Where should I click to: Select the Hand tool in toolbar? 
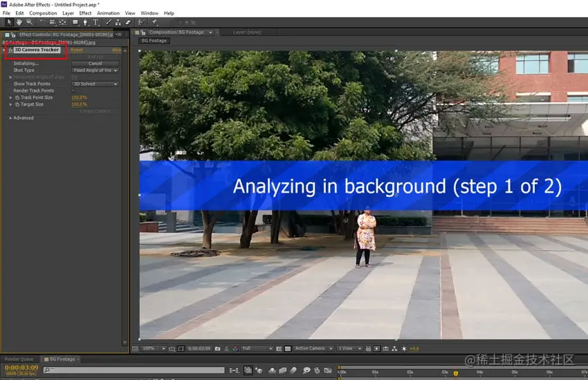(x=19, y=22)
